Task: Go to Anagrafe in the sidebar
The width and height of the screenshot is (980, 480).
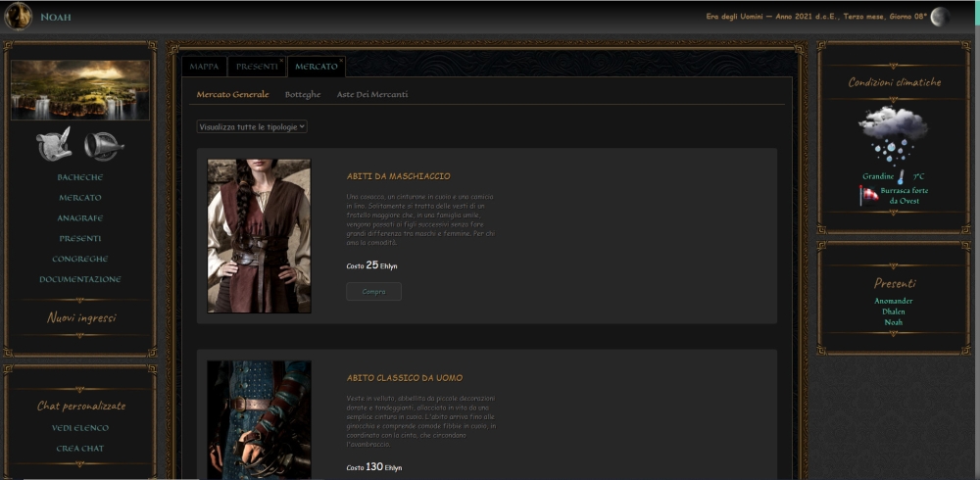Action: click(x=80, y=218)
